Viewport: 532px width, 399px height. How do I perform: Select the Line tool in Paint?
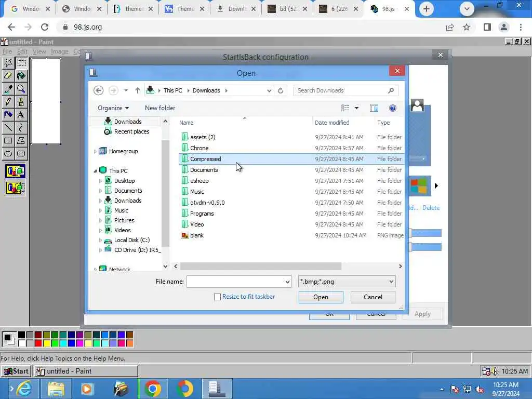pos(8,128)
